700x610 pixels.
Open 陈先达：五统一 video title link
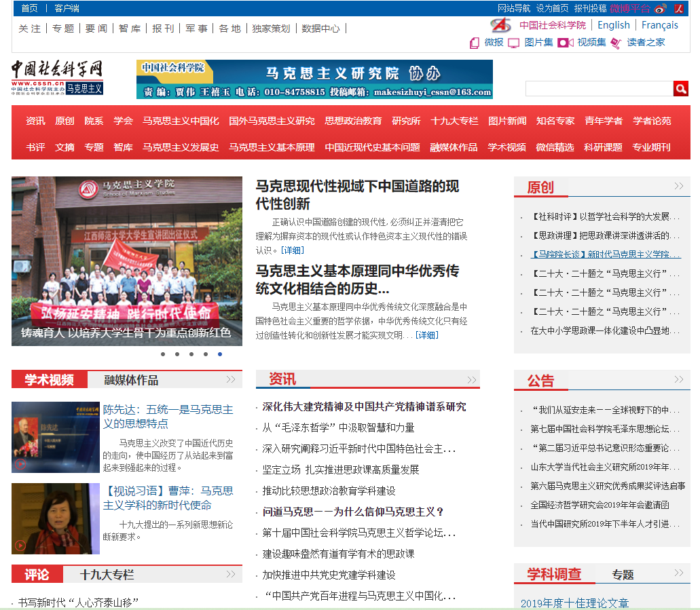[168, 417]
